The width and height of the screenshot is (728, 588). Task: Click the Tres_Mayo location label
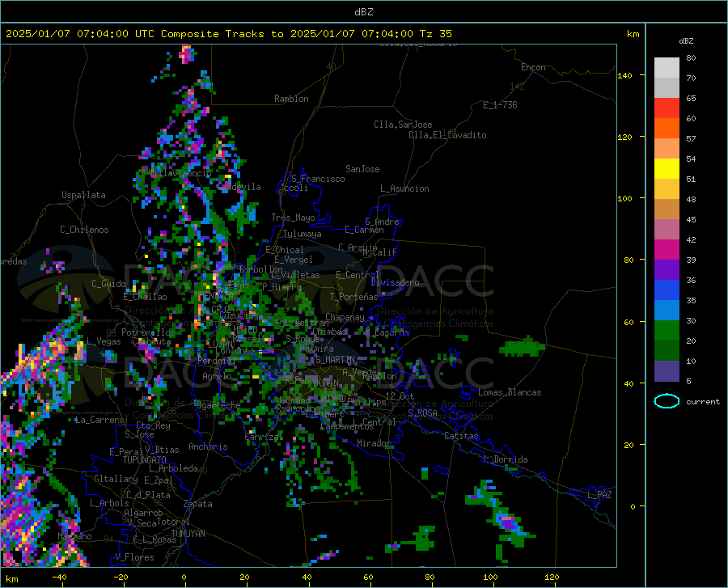293,218
